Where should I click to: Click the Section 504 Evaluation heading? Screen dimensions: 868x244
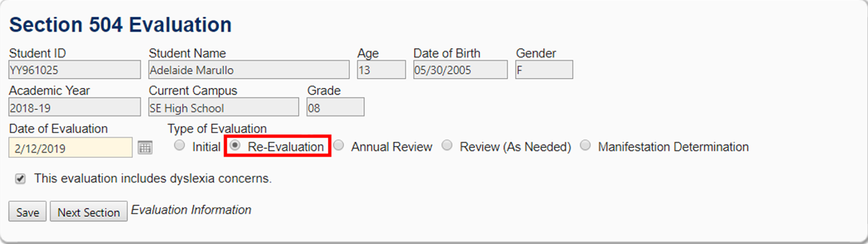pos(120,25)
